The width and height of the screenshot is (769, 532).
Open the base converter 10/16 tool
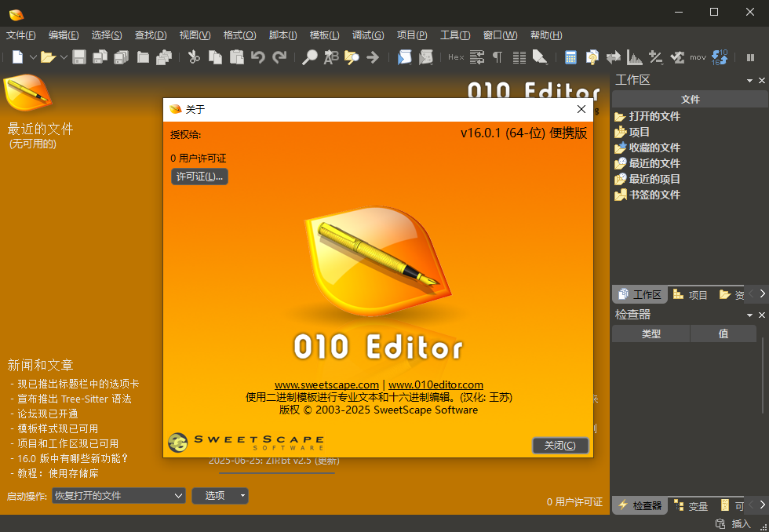(x=720, y=56)
